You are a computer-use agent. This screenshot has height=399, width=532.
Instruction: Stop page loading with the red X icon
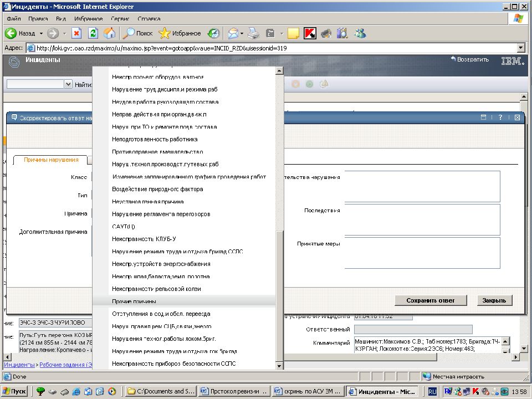[x=76, y=33]
